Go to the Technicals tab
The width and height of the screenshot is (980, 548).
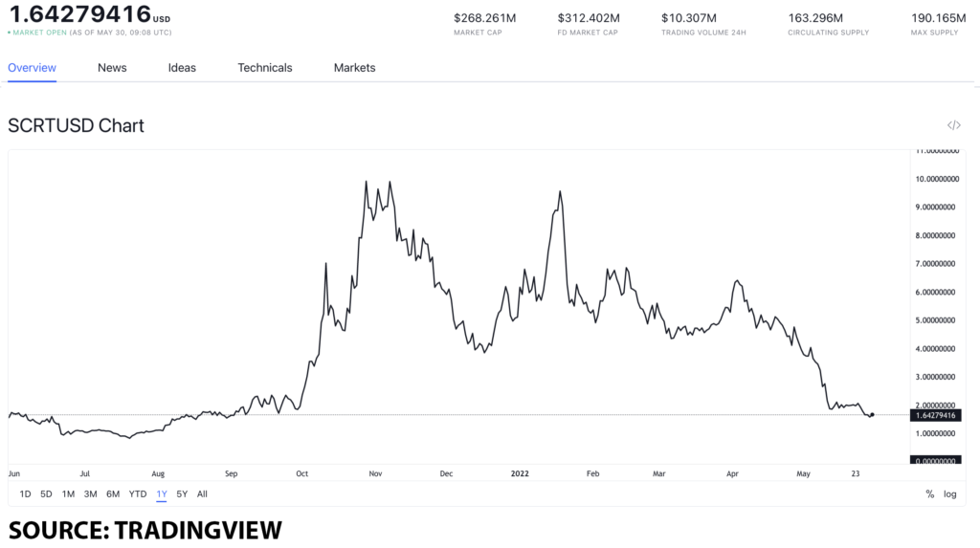[x=265, y=68]
